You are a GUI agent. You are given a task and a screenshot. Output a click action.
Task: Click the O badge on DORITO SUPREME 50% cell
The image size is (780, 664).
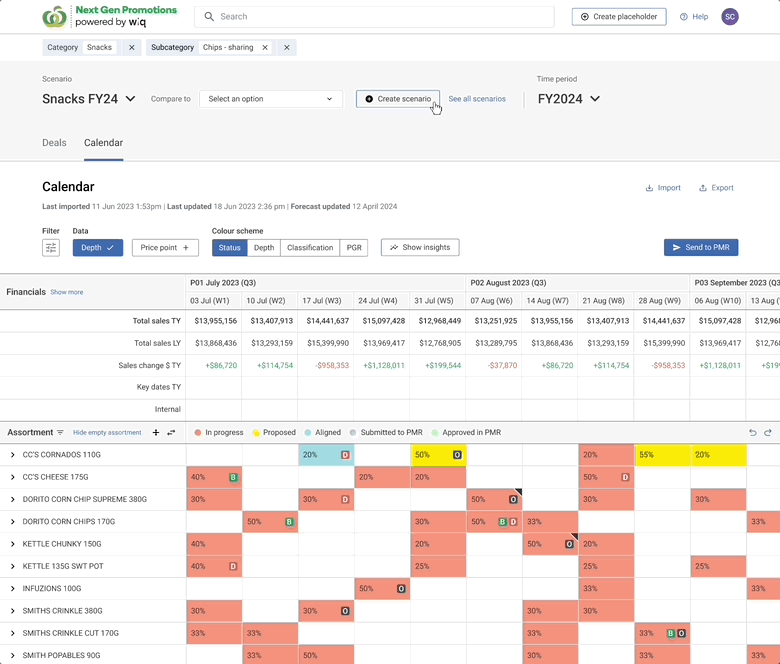[x=513, y=499]
